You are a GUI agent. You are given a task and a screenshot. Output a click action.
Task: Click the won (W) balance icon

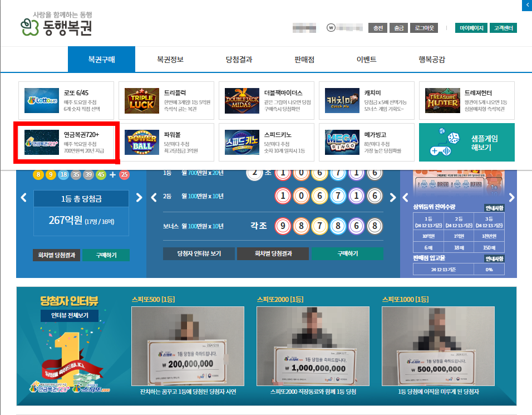click(331, 28)
